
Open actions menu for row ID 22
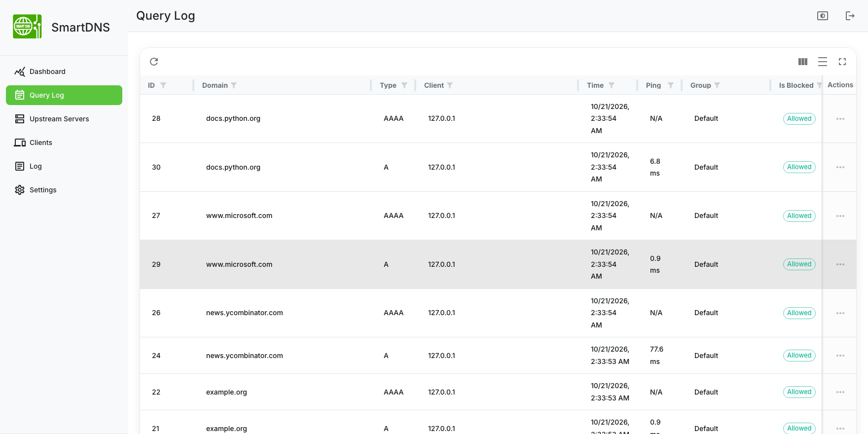tap(840, 392)
